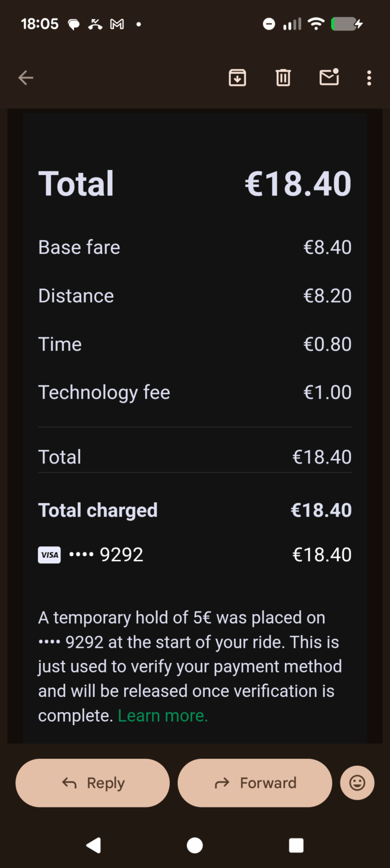
Task: Select the masked card number 9292
Action: [x=106, y=554]
